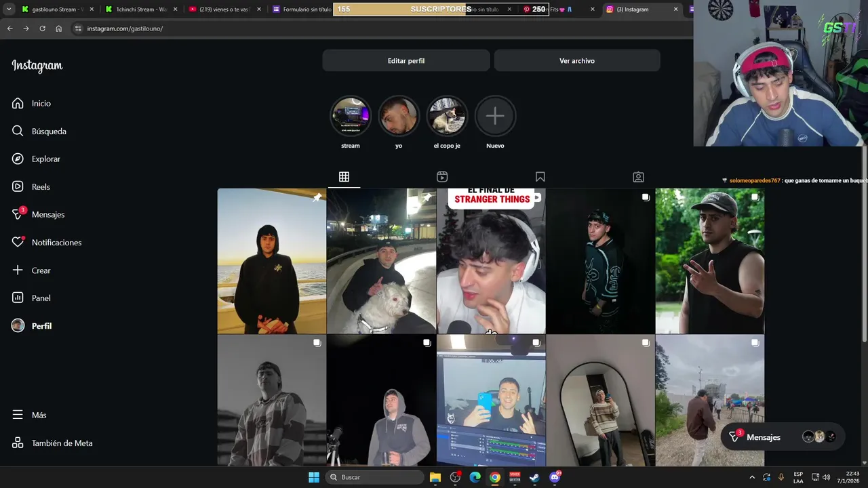Screen dimensions: 868x488
Task: Click the browser home icon
Action: tap(58, 28)
